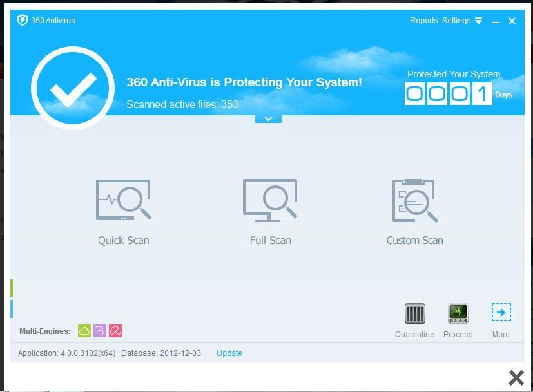Viewport: 533px width, 392px height.
Task: Open the Reports menu
Action: (x=423, y=21)
